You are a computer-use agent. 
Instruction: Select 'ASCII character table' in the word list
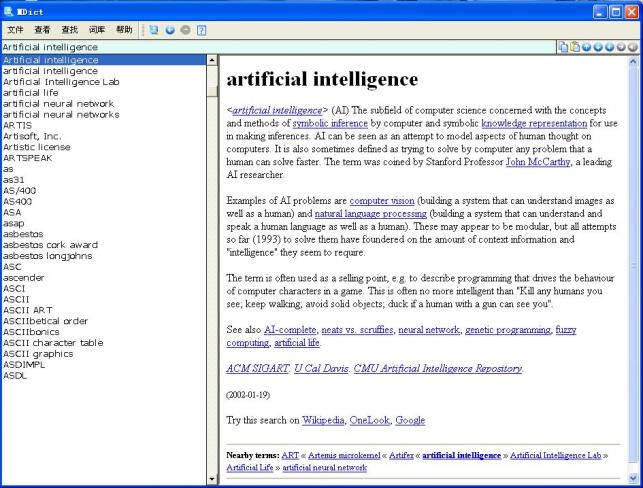coord(53,343)
